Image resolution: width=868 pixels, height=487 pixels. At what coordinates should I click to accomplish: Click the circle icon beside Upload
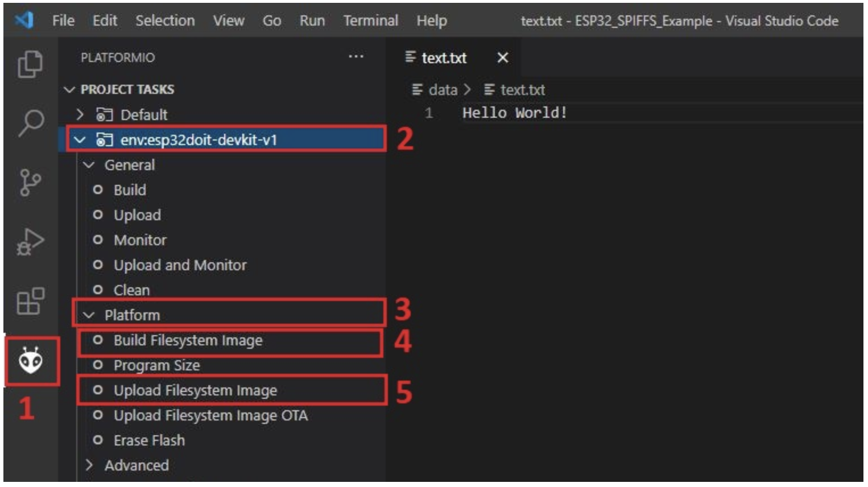[x=98, y=214]
